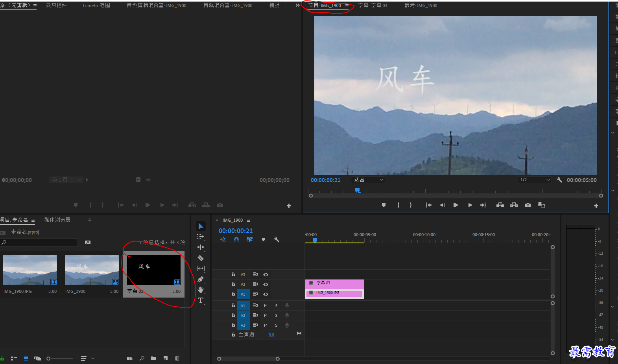
Task: Open Find search icon in project panel
Action: pyautogui.click(x=142, y=358)
